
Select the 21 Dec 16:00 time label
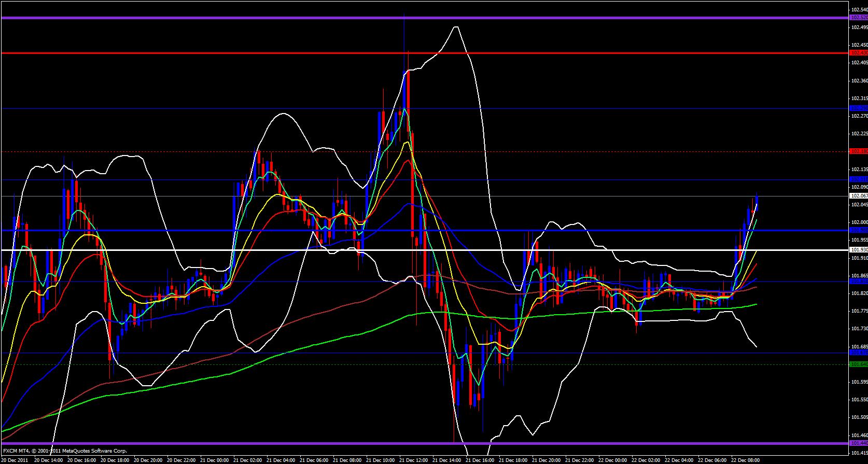point(480,460)
